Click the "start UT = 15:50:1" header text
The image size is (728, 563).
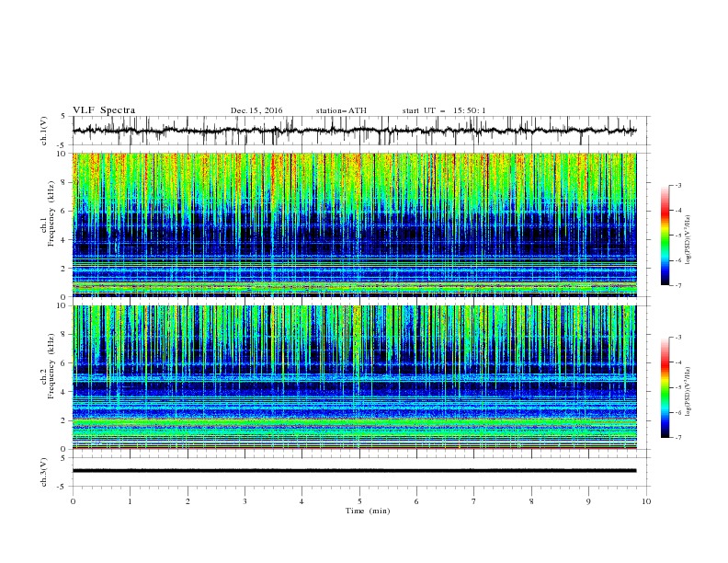[x=444, y=110]
